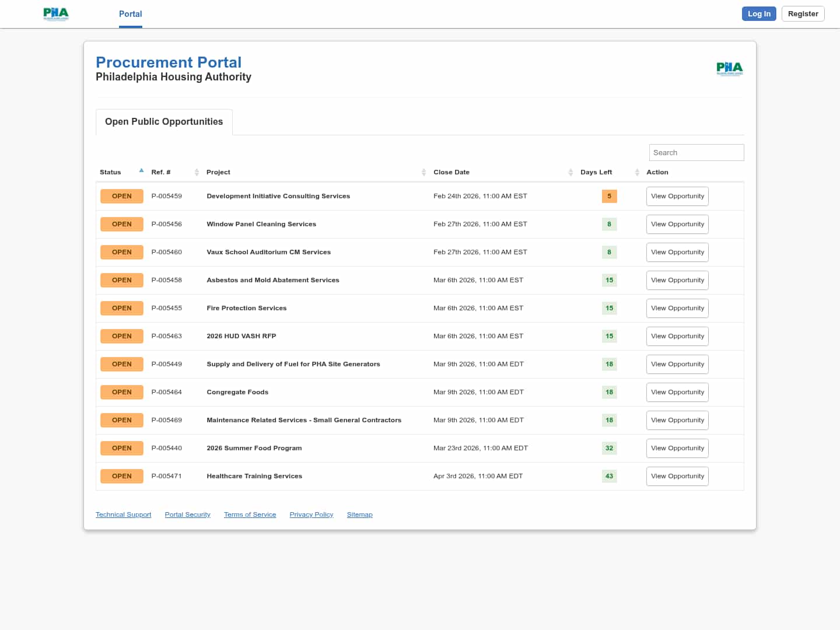View Opportunity for Development Initiative Consulting Services
Screen dimensions: 840x630
click(x=677, y=197)
